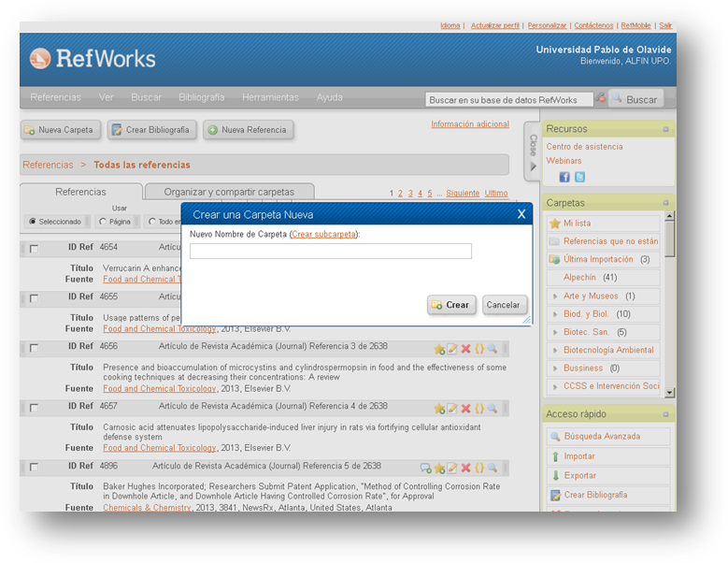Collapse the Recursos panel
Viewport: 728px width, 563px height.
[665, 129]
